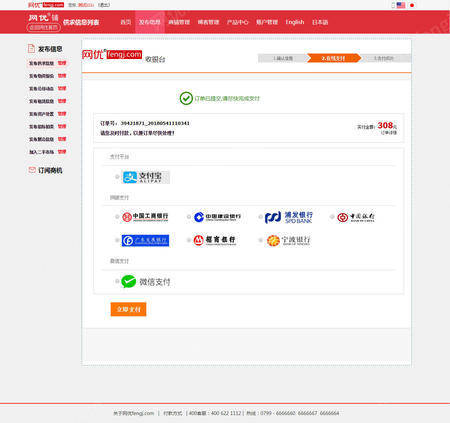Click the 管理 link beside 加入二手市场
The image size is (450, 423).
coord(62,152)
